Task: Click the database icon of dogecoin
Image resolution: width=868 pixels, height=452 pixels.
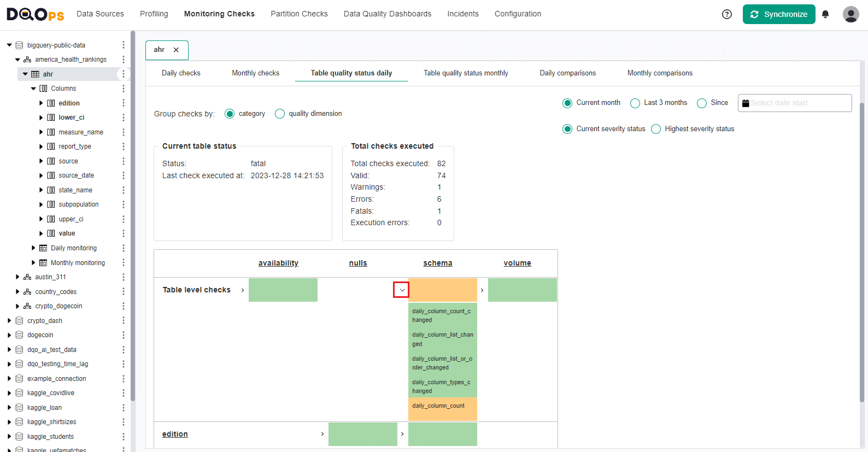Action: coord(19,335)
